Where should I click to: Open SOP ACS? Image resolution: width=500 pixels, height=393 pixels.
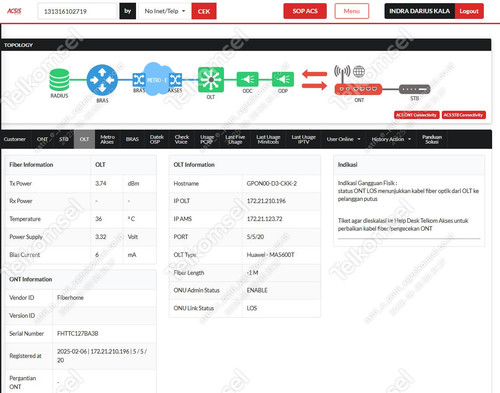[x=305, y=11]
